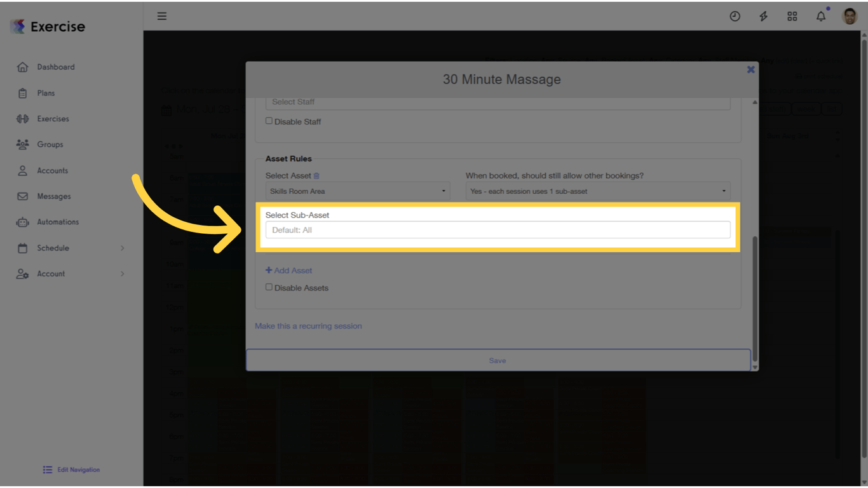The height and width of the screenshot is (488, 868).
Task: Toggle the hamburger menu at the top
Action: point(161,16)
